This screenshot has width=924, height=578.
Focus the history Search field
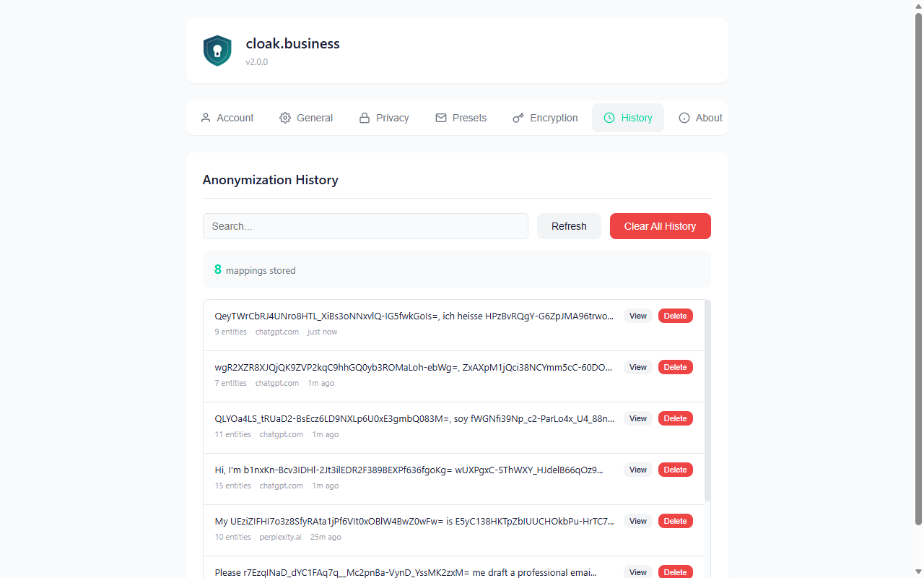(x=365, y=226)
